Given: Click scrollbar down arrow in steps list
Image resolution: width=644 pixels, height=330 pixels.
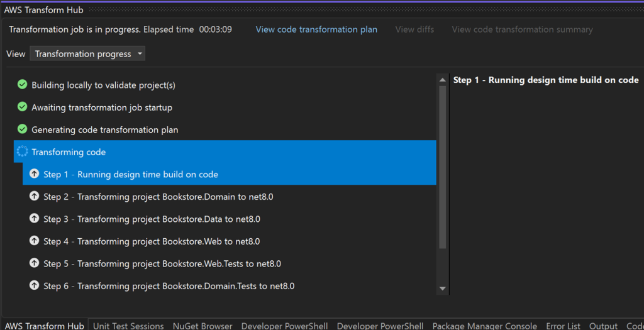Looking at the screenshot, I should (442, 289).
